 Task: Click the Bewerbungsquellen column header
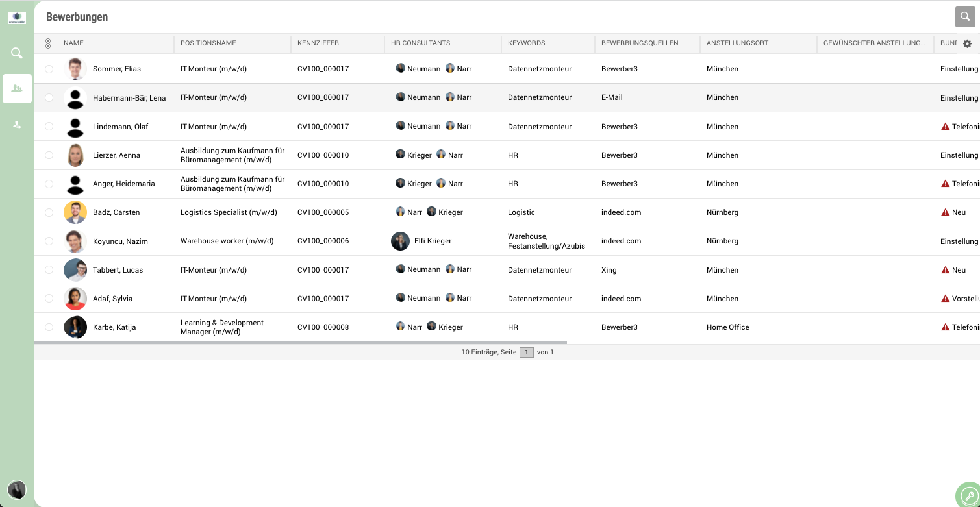point(640,43)
